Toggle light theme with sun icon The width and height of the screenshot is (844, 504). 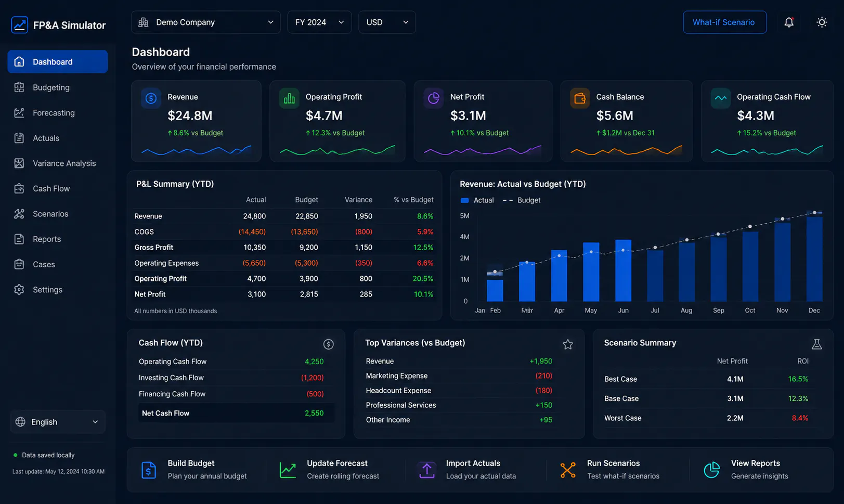pyautogui.click(x=822, y=22)
